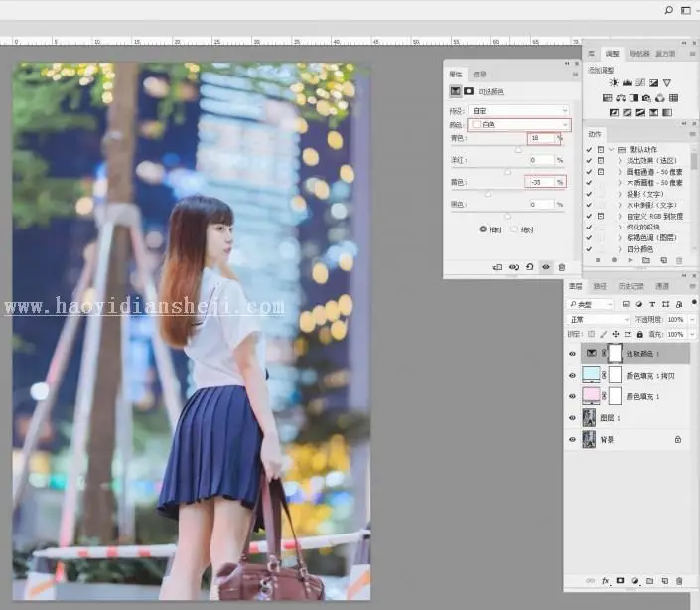View previous state icon in Properties panel

(514, 267)
